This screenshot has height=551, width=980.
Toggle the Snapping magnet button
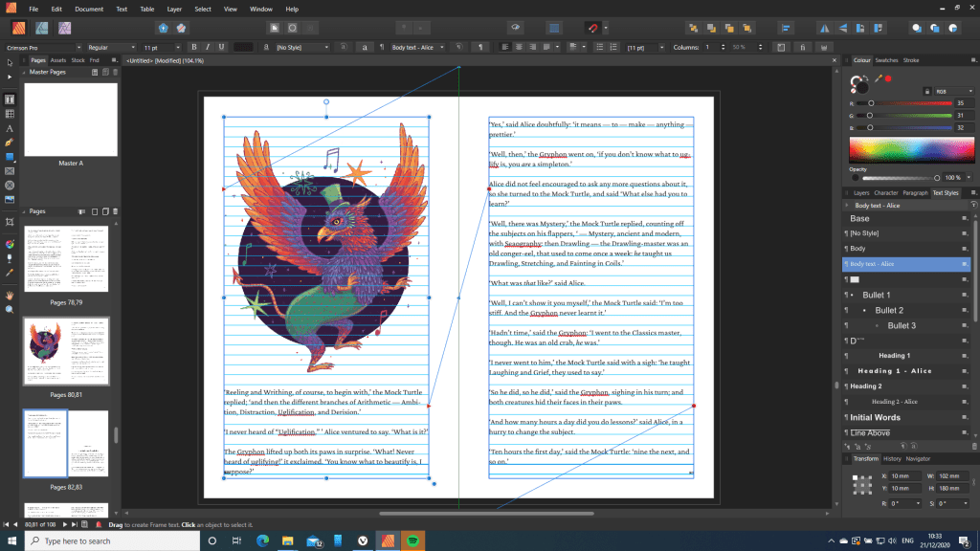(592, 28)
